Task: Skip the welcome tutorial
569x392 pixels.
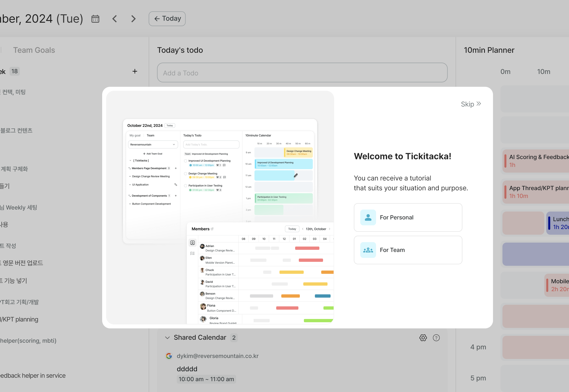Action: coord(471,104)
